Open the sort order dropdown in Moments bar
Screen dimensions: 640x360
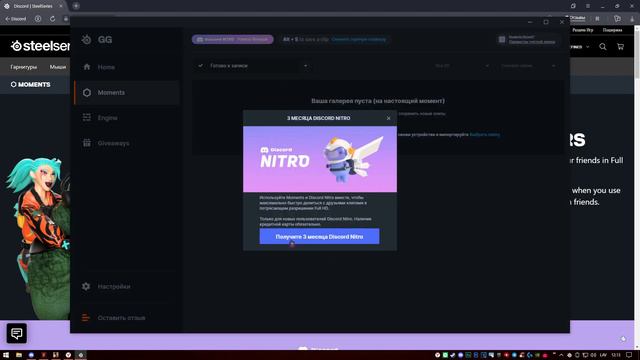[528, 66]
